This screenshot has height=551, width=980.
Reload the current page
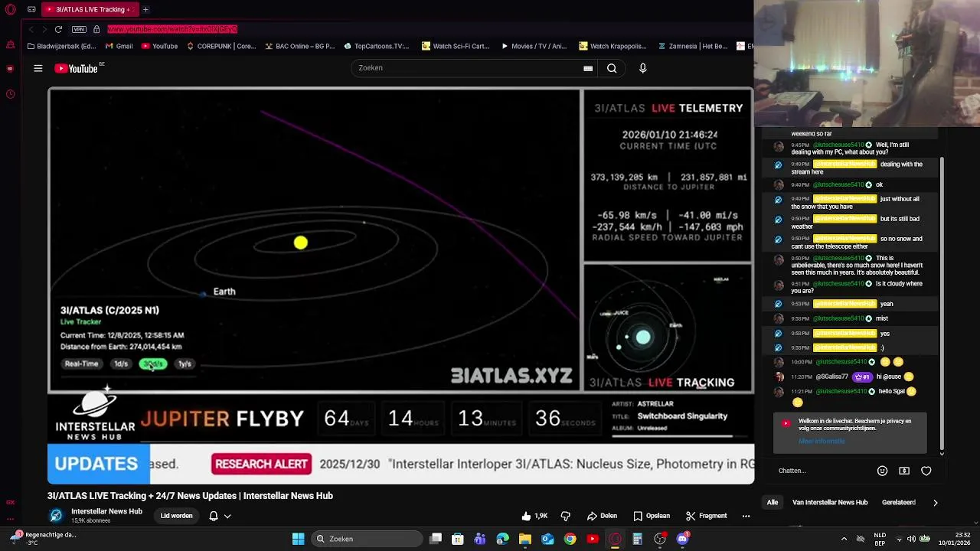58,29
